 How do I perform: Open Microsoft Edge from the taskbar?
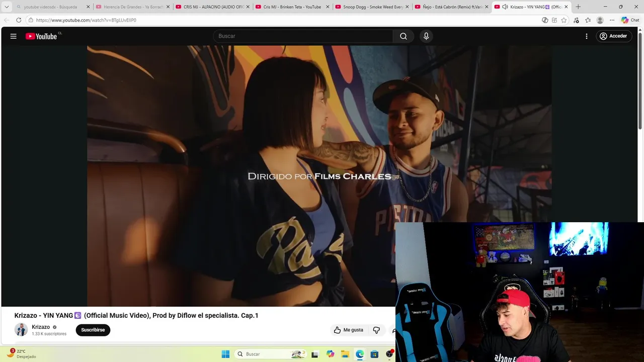pos(360,354)
